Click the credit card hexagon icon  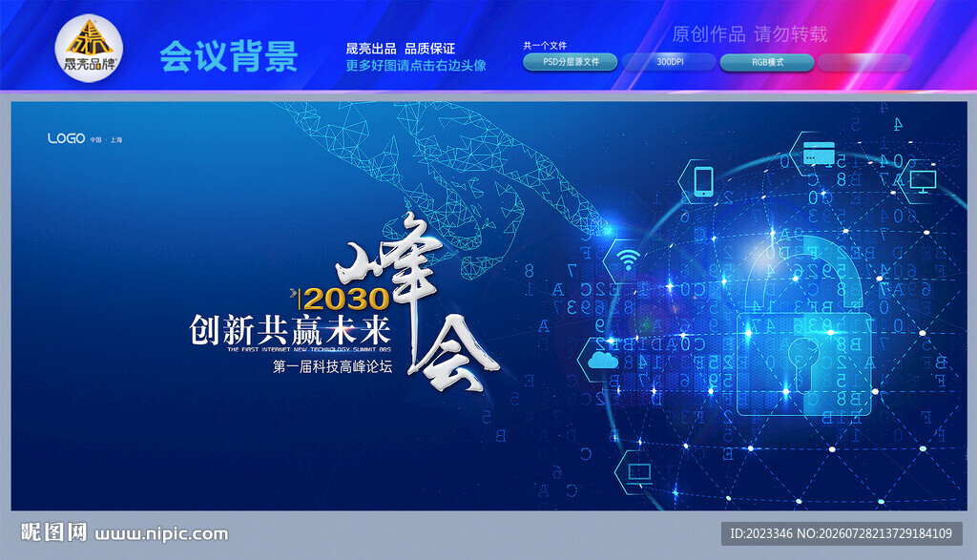[818, 154]
